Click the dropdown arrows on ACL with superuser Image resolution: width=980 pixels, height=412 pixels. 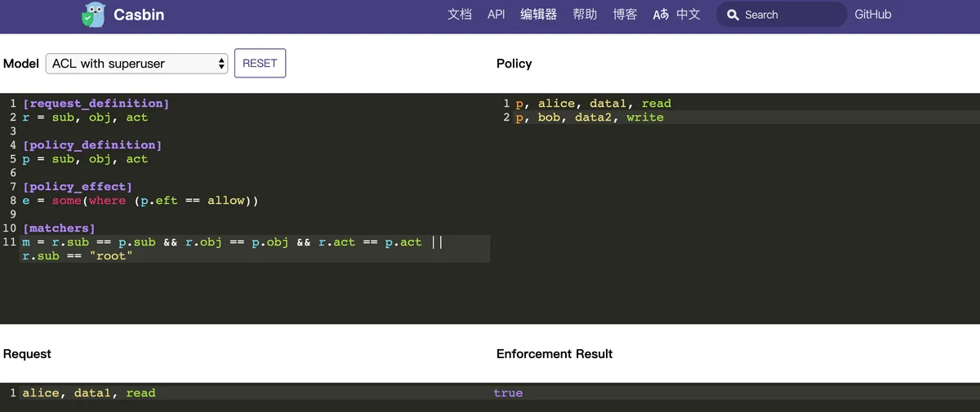[x=221, y=64]
